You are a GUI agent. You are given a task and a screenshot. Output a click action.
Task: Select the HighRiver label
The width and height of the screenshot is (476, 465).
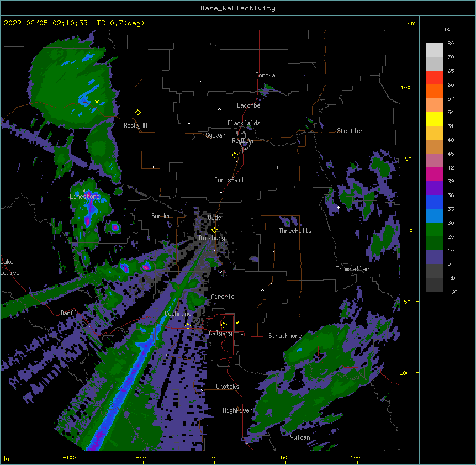click(237, 410)
